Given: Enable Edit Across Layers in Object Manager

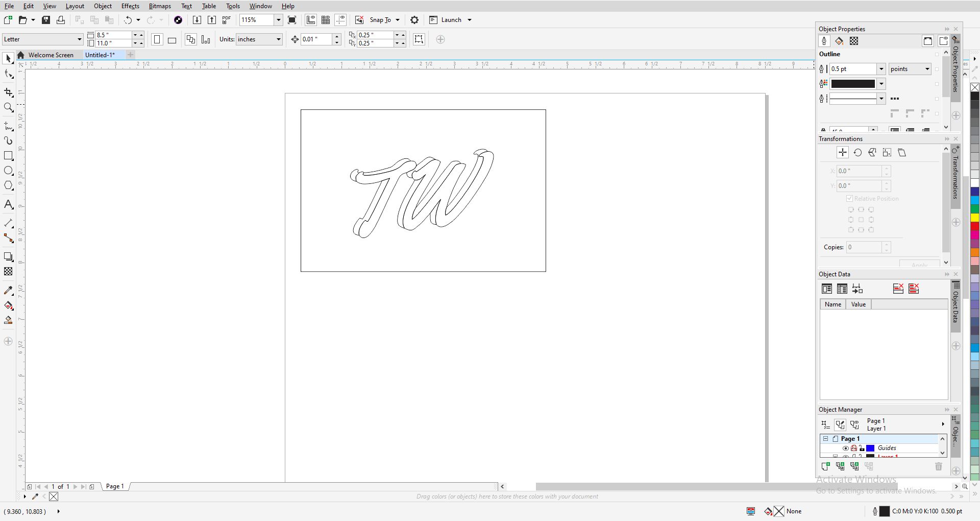Looking at the screenshot, I should (840, 424).
